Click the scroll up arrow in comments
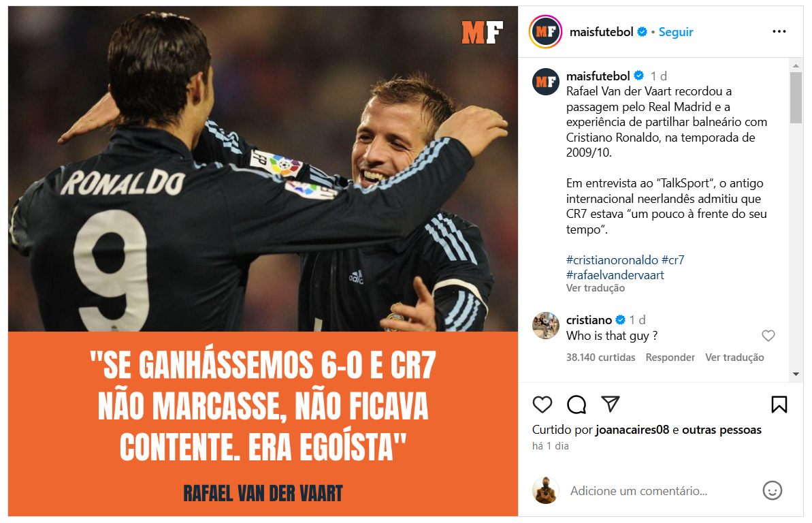Screen dimensions: 812x523 coord(796,66)
